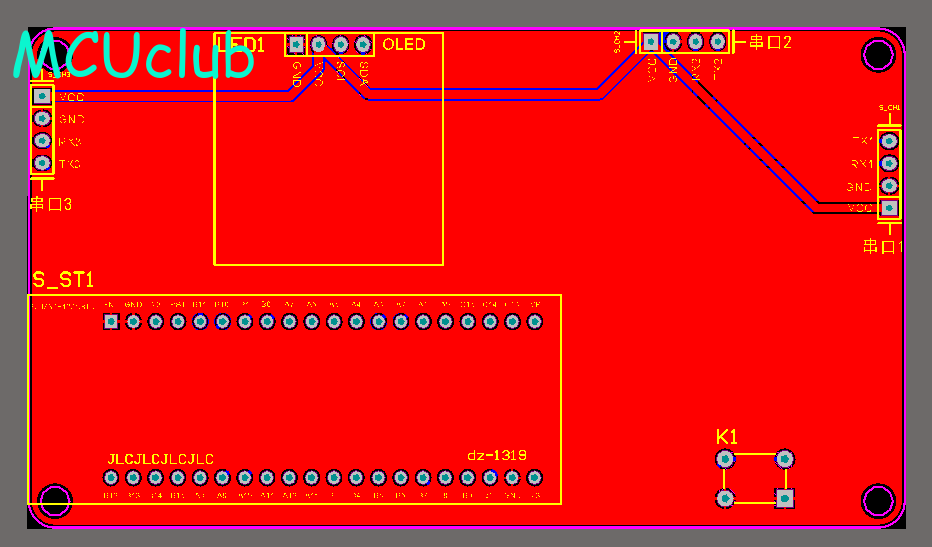
Task: Select the JLCJLCJLCJLC silkscreen text
Action: [x=160, y=459]
